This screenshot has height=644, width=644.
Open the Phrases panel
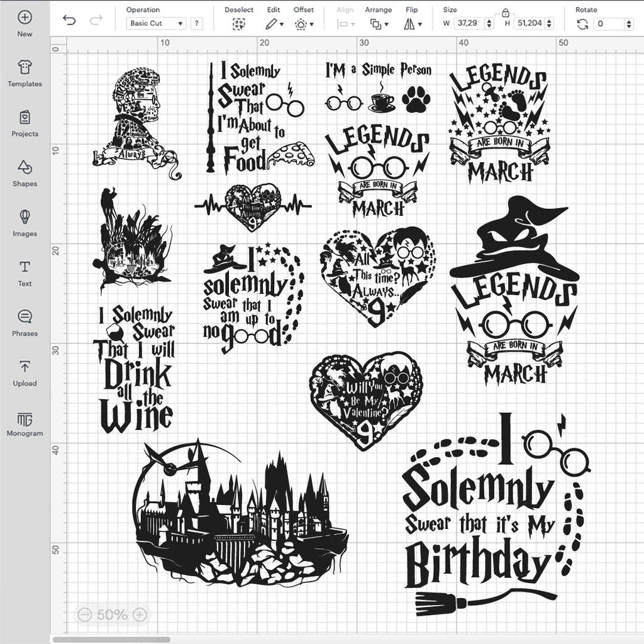point(25,323)
